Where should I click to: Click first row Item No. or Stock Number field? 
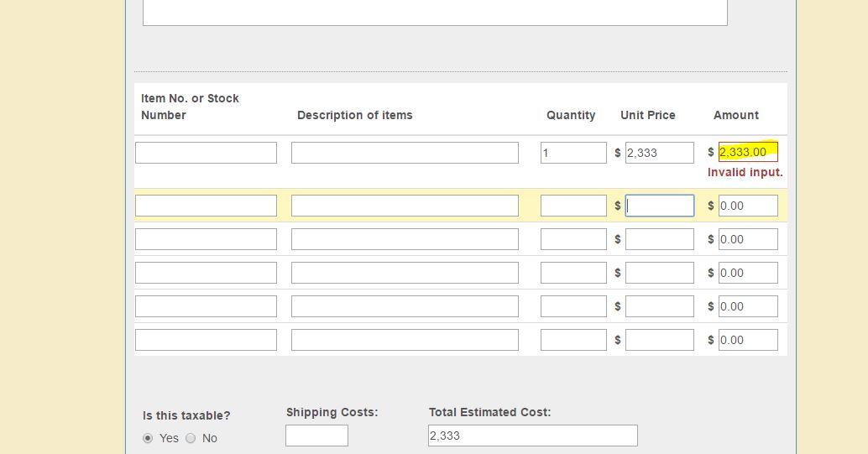click(x=206, y=153)
